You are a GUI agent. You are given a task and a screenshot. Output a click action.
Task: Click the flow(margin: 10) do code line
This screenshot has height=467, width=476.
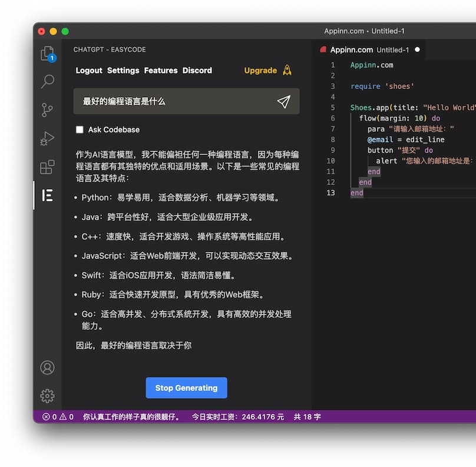tap(399, 118)
